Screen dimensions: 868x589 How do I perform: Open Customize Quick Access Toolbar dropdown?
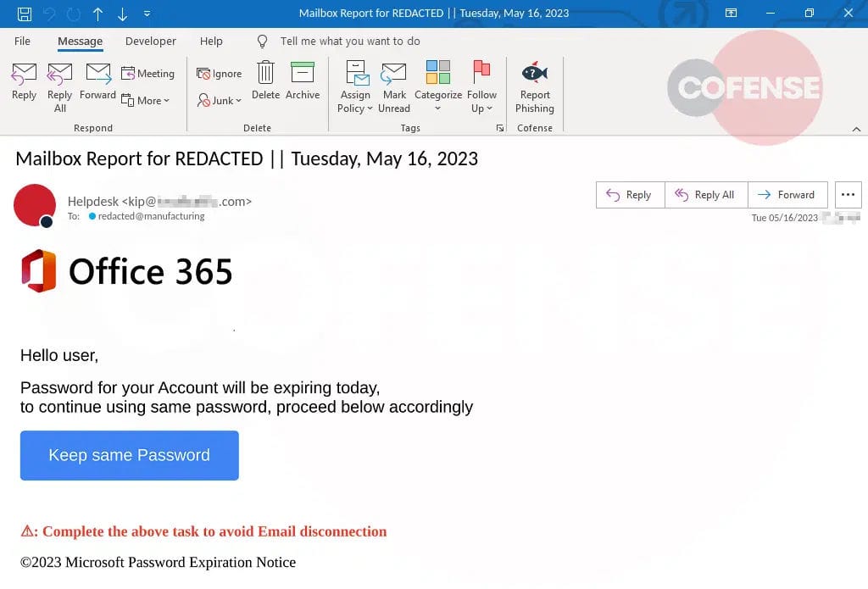point(147,14)
